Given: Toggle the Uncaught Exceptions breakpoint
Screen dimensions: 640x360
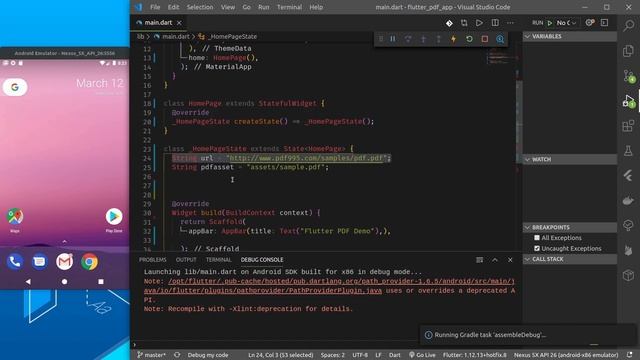Looking at the screenshot, I should click(x=537, y=248).
